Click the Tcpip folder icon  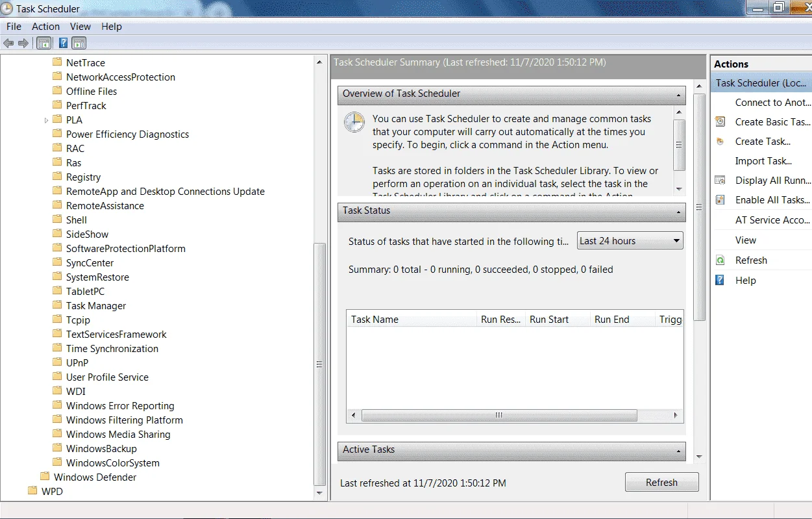57,320
